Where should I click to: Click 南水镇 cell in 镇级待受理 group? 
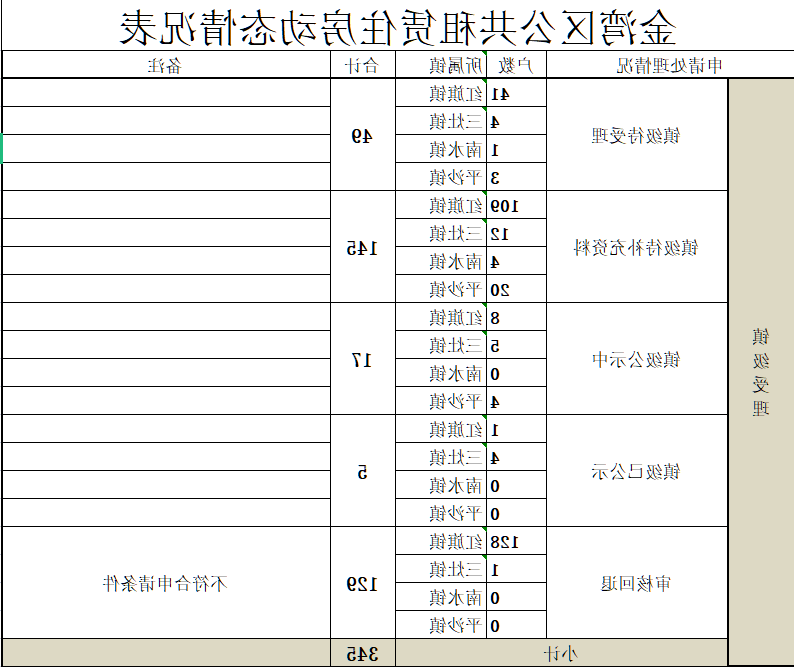[441, 149]
